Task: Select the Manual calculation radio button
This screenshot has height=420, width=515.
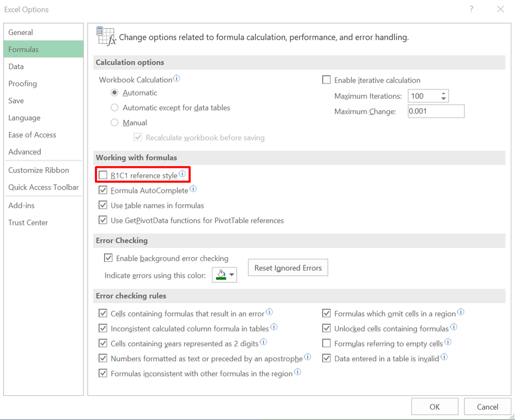Action: pos(114,123)
